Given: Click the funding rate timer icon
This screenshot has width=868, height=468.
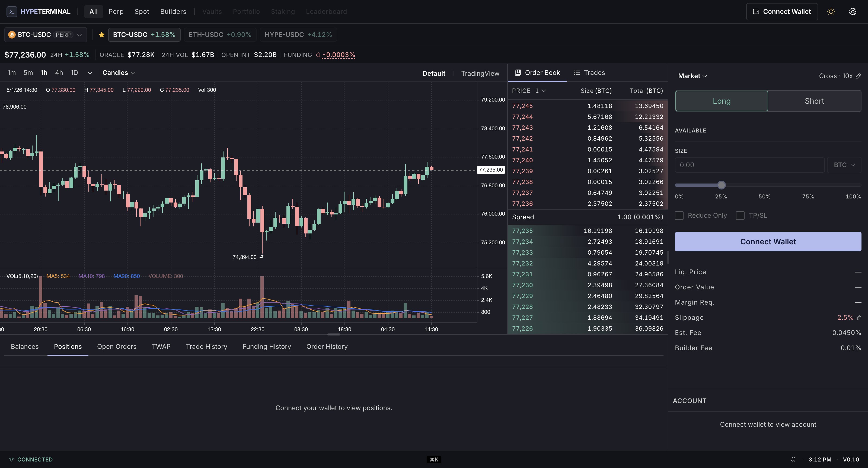Looking at the screenshot, I should point(318,55).
